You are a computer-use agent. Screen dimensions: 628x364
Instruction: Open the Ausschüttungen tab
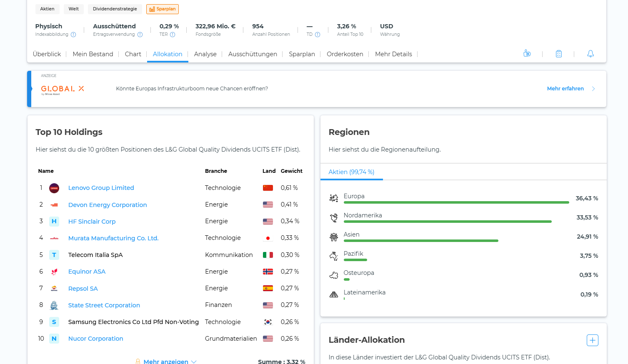(x=253, y=54)
